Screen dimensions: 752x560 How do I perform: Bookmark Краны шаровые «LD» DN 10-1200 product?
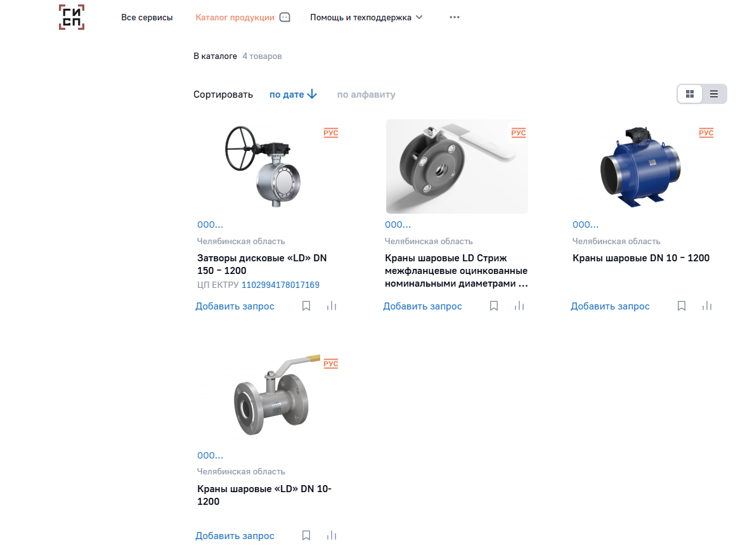(306, 535)
